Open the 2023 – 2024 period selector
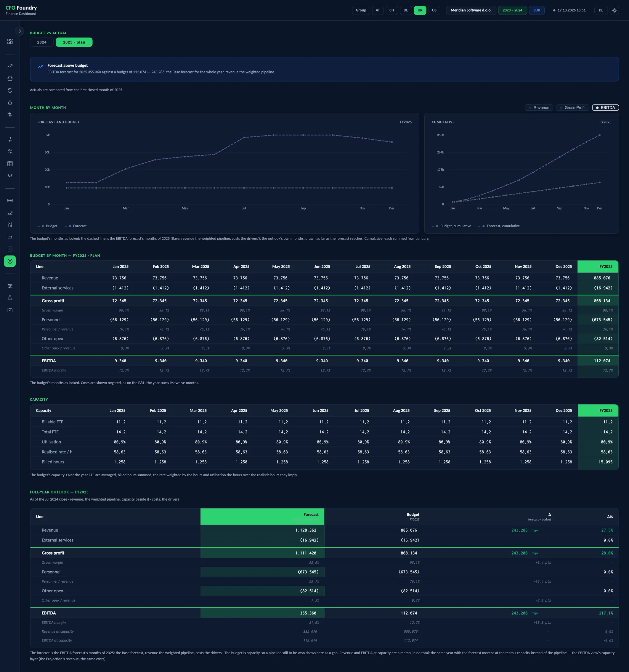The height and width of the screenshot is (672, 629). 512,10
